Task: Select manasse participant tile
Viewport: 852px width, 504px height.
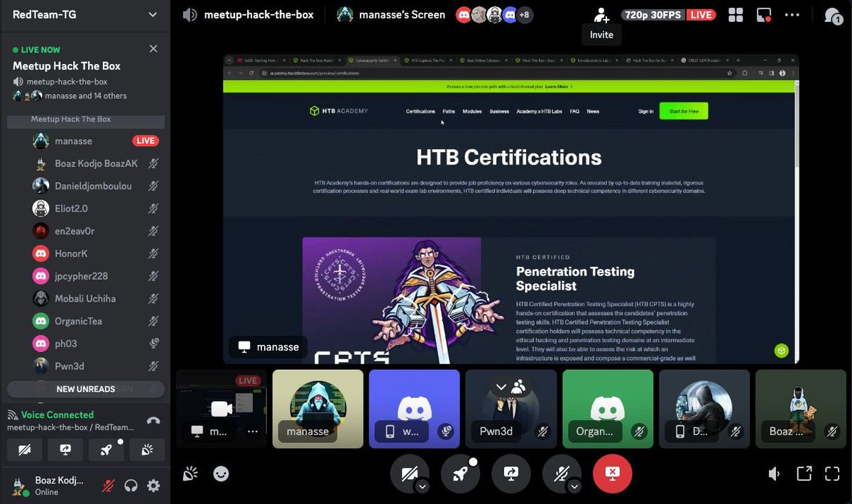Action: (x=318, y=408)
